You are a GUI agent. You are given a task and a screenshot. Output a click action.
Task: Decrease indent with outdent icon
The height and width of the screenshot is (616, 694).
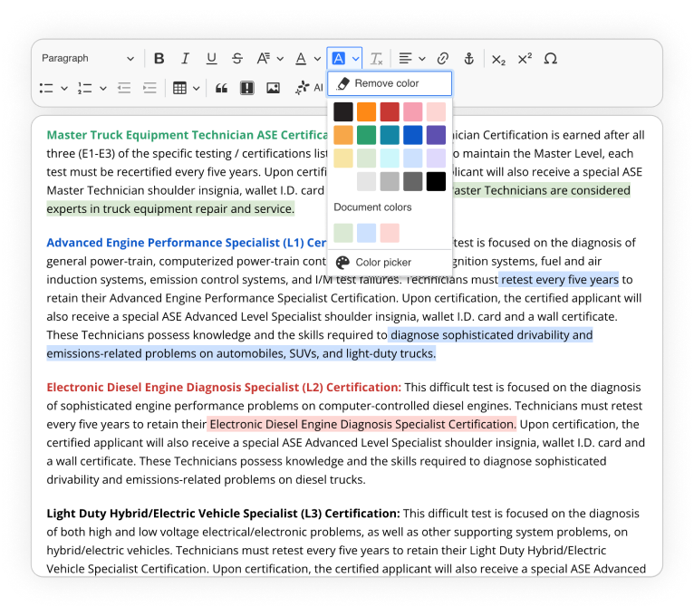(124, 88)
